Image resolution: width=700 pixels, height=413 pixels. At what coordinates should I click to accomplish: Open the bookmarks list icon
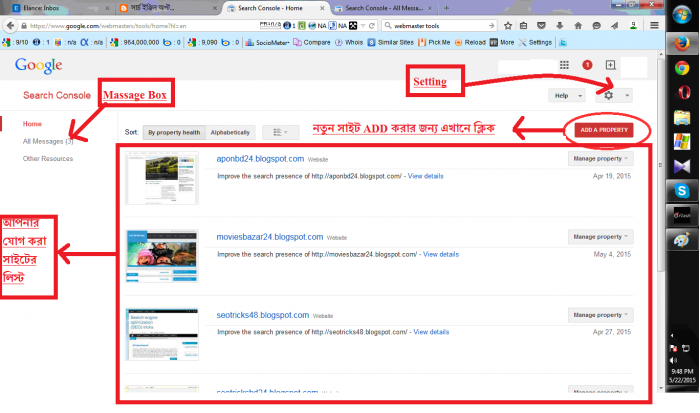[524, 25]
